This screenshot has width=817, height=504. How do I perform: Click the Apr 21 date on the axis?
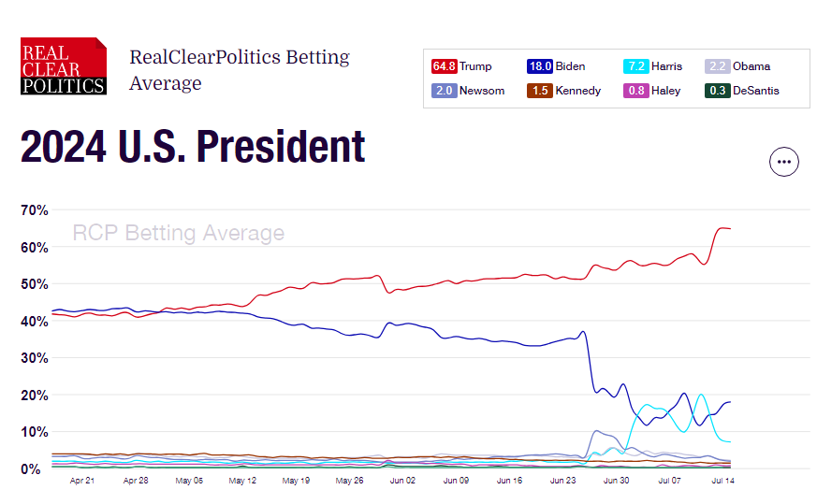pos(82,481)
